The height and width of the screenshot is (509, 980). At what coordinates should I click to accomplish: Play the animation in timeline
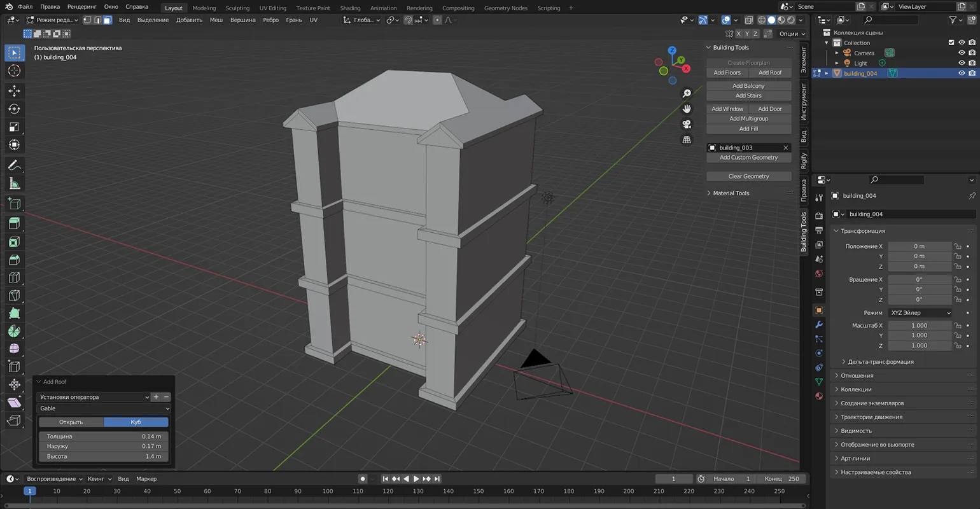click(416, 478)
